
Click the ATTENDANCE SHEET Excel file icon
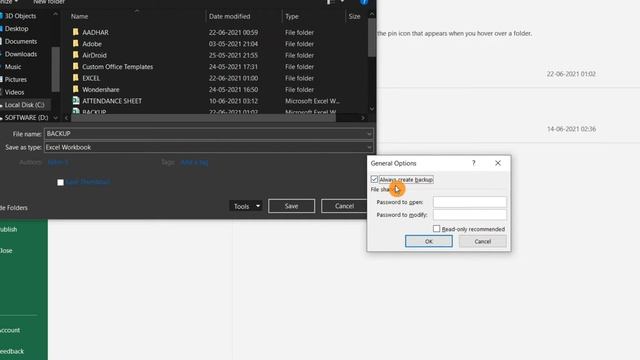[x=76, y=100]
